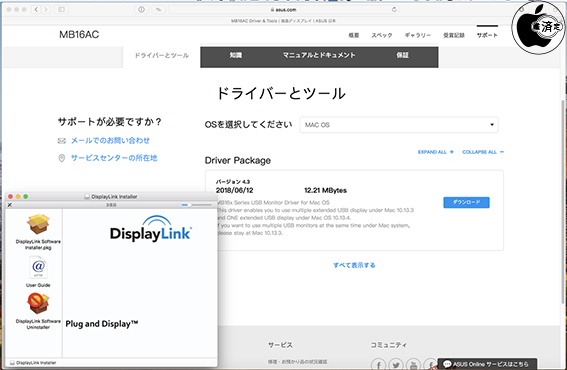Click the asus.com address bar
Screen dimensions: 567x370
coord(284,10)
